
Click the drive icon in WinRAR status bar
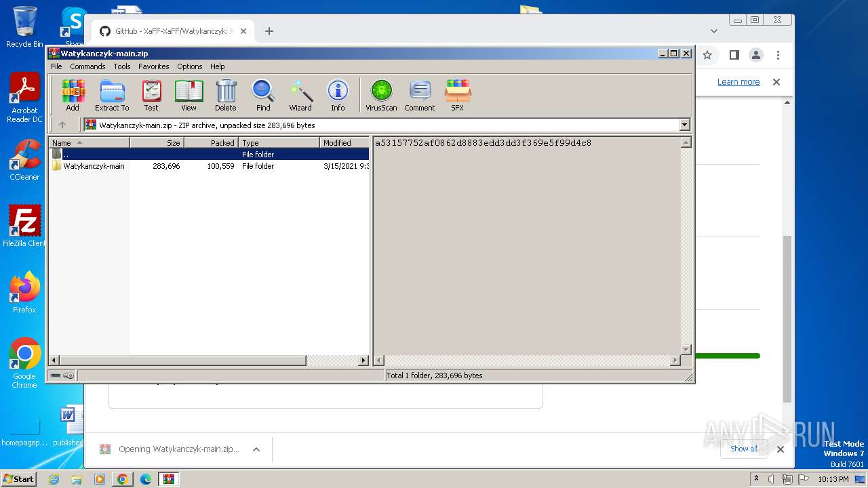(56, 375)
